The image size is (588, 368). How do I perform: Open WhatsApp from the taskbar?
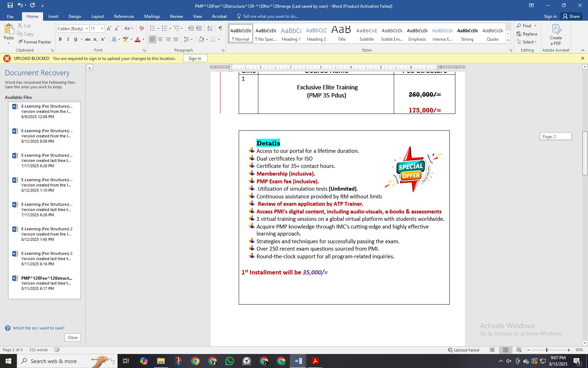230,361
